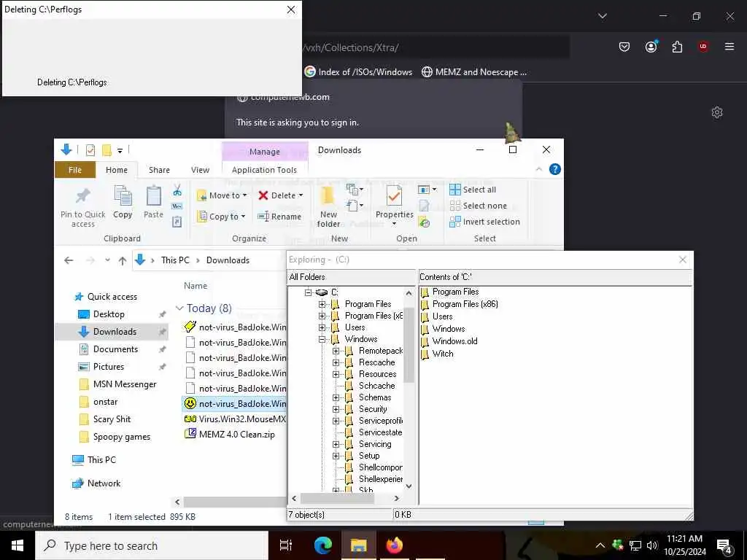Click the Paste shortcut icon in Clipboard
Image resolution: width=747 pixels, height=560 pixels.
coord(177,222)
